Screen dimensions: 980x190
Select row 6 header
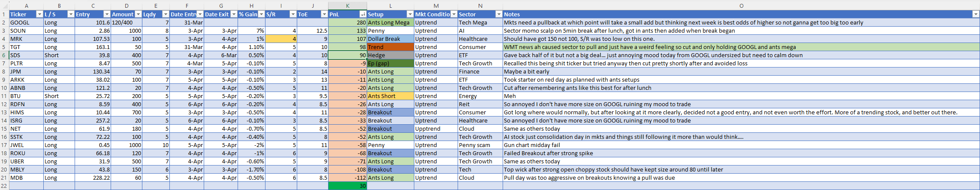pos(4,55)
